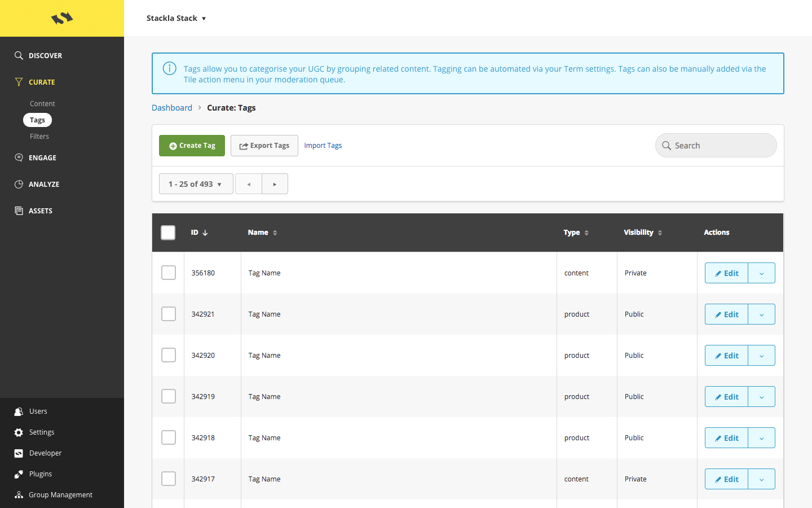
Task: Open the Discover magnifier icon
Action: point(19,55)
